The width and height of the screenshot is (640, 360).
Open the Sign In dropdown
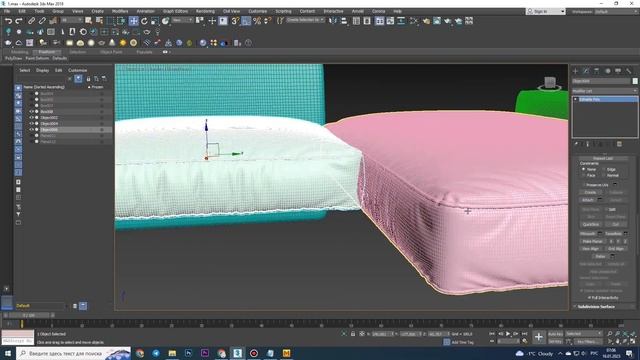(x=546, y=11)
